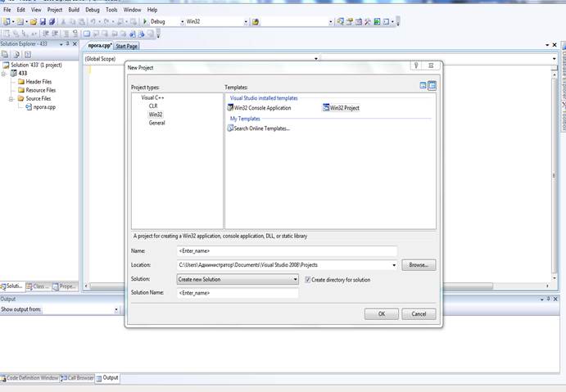566x392 pixels.
Task: Open the Create new Solution combo box
Action: click(238, 279)
